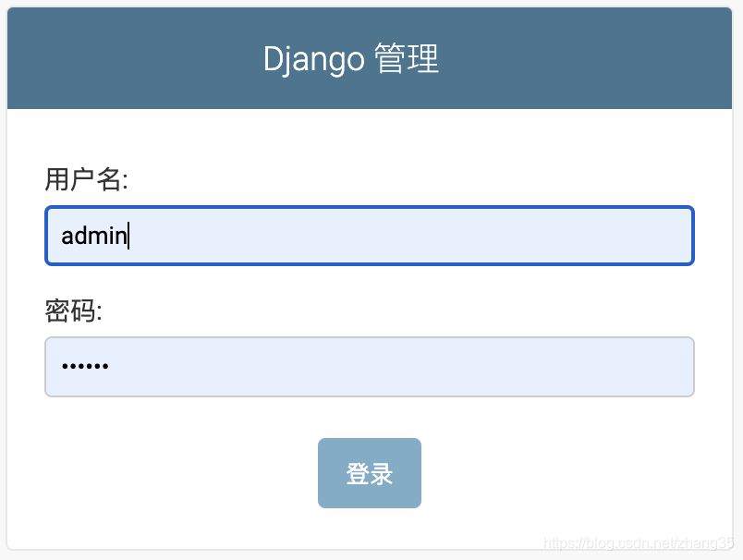The width and height of the screenshot is (743, 560).
Task: Click the 登录 label on the button
Action: point(369,472)
